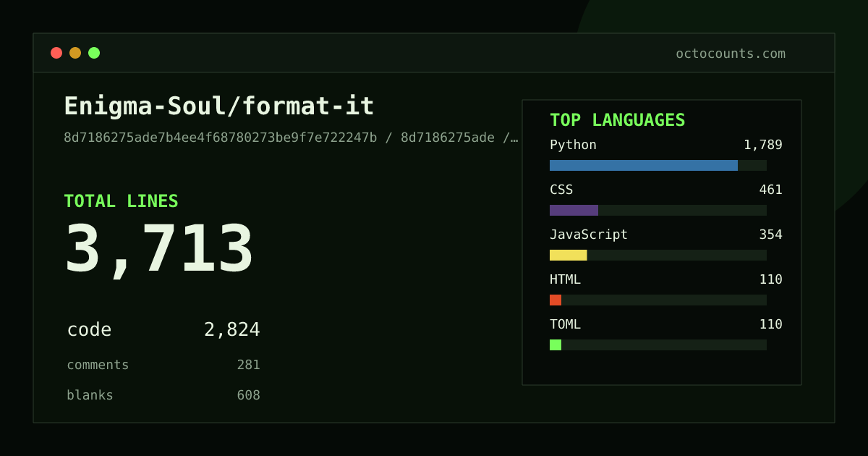
Task: Click the red window dot
Action: point(56,53)
